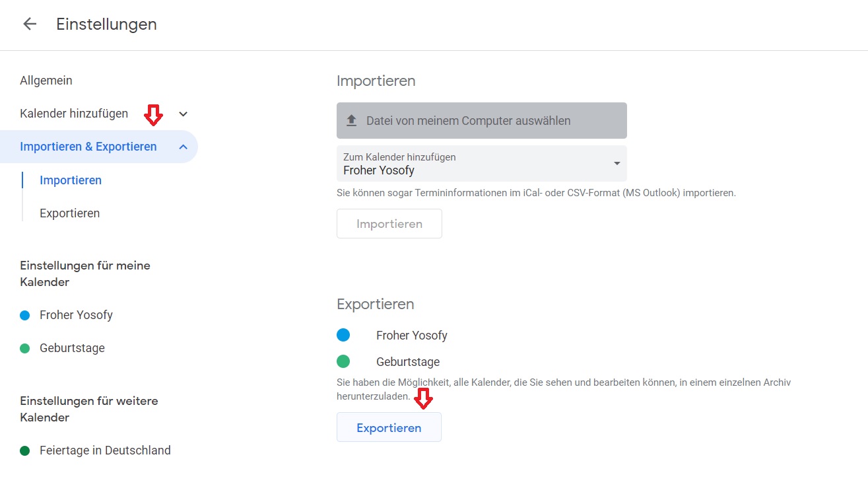Image resolution: width=868 pixels, height=504 pixels.
Task: Open Feiertage in Deutschland calendar settings
Action: click(105, 450)
